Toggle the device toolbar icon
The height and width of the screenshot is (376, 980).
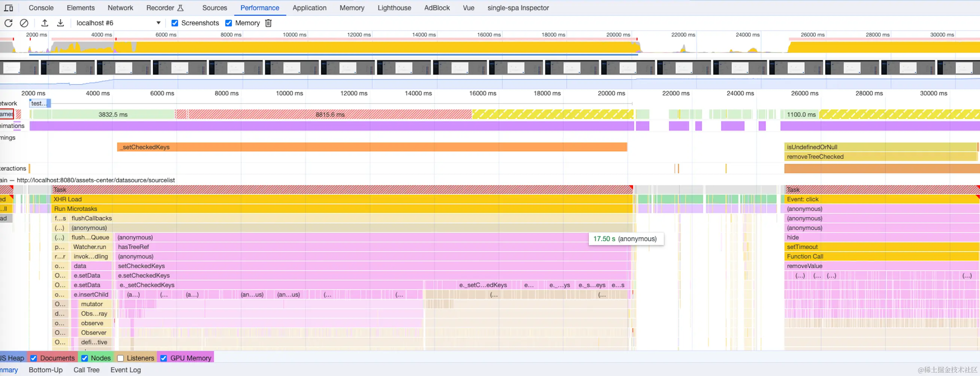[8, 7]
